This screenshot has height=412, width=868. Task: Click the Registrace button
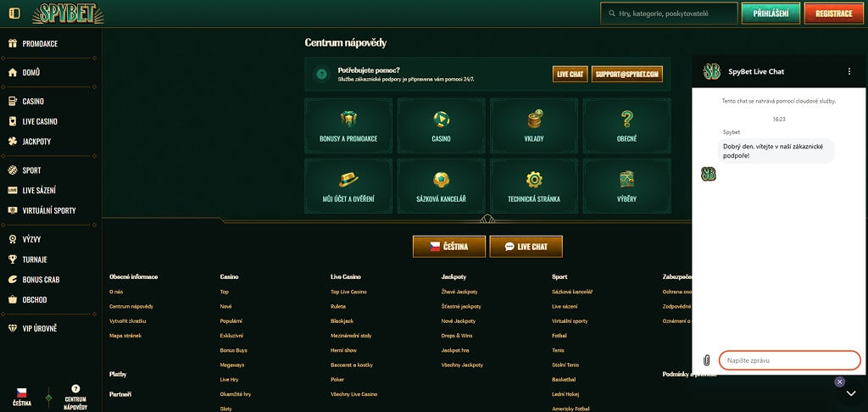point(833,14)
